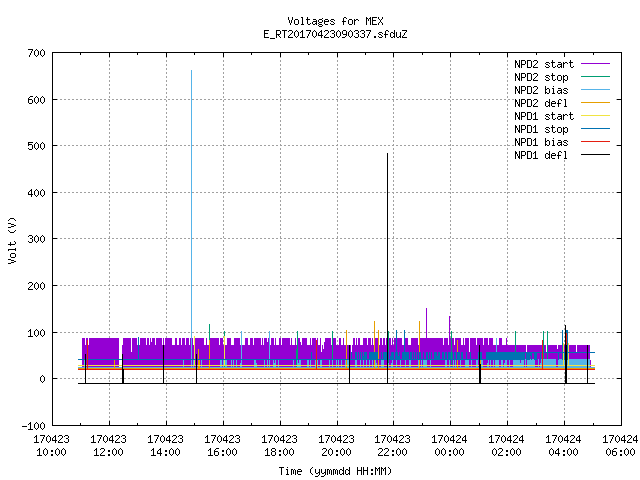
Task: Click the "NPD1 start" legend label
Action: pyautogui.click(x=544, y=116)
